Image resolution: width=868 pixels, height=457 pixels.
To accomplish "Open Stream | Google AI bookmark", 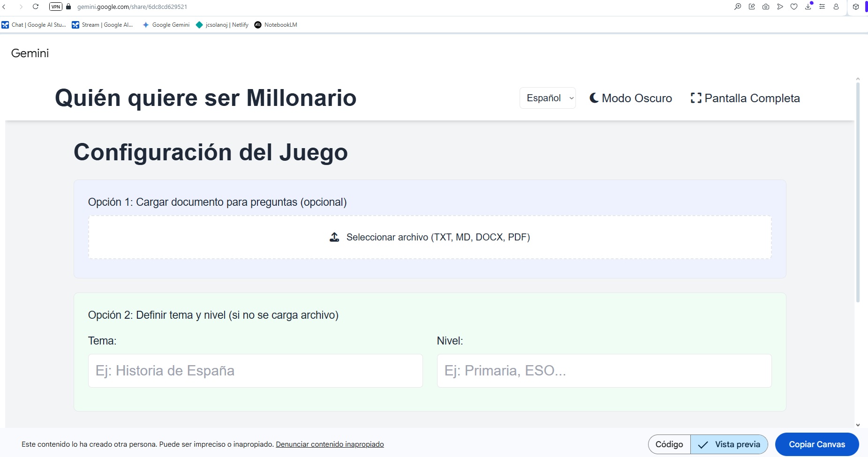I will click(x=102, y=25).
